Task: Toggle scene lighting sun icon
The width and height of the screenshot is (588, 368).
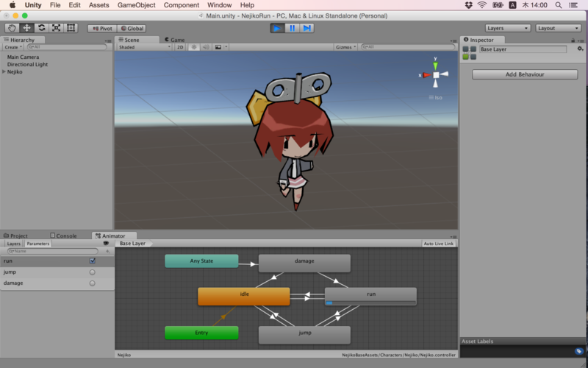Action: 194,47
